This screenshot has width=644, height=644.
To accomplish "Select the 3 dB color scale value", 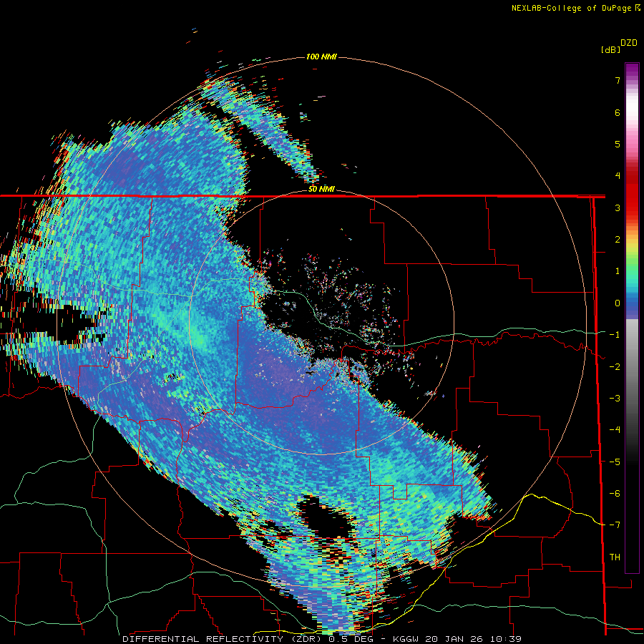I will coord(618,208).
